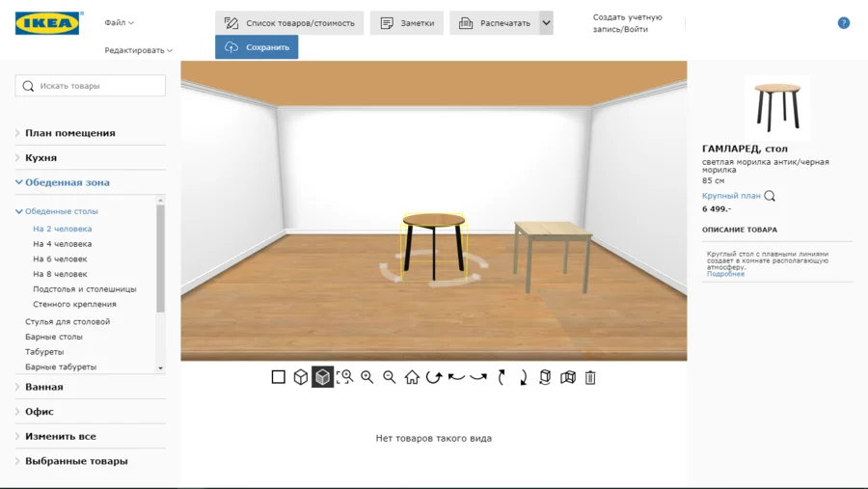Click the zoom in magnifier icon
The image size is (868, 489).
click(367, 377)
